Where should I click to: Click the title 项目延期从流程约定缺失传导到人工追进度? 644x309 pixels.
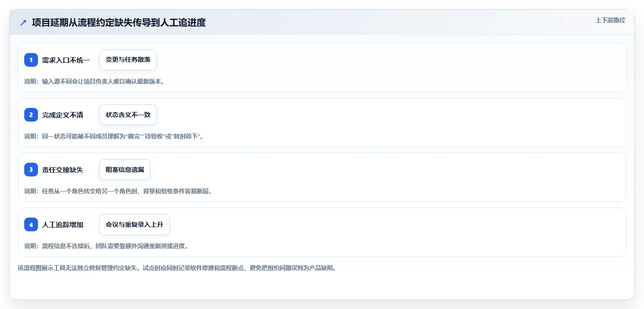click(119, 22)
